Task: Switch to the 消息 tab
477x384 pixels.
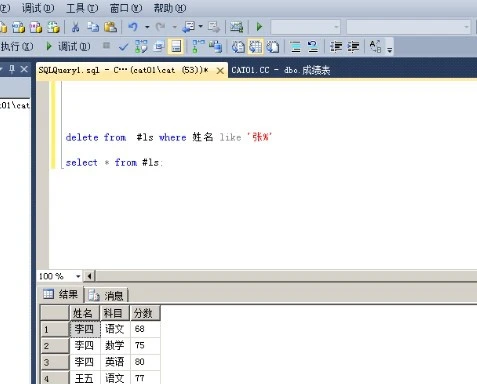Action: tap(106, 295)
